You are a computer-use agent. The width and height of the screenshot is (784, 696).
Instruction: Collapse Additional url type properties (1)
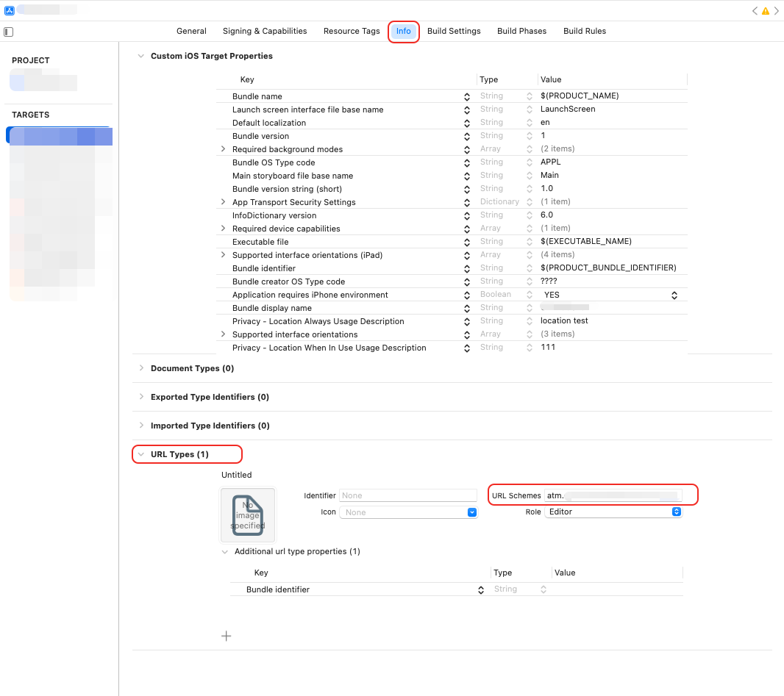pos(225,552)
